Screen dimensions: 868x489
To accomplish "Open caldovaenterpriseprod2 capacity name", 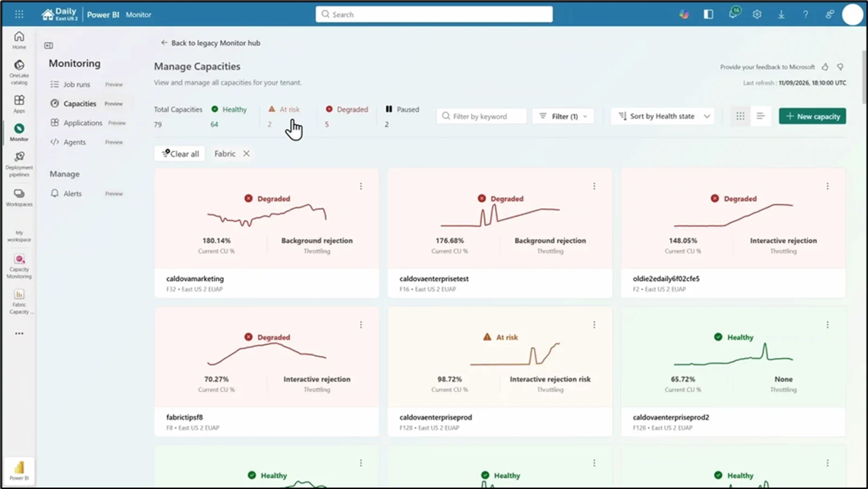I will 671,417.
